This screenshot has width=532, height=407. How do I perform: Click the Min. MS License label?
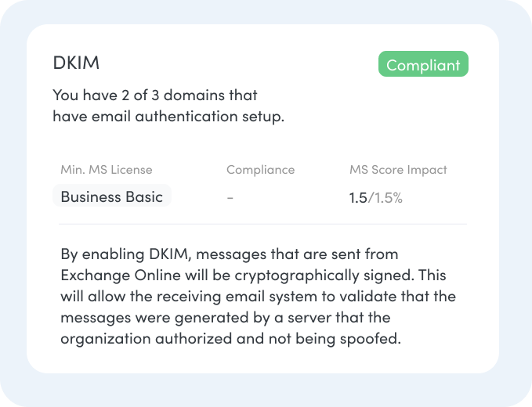coord(107,169)
